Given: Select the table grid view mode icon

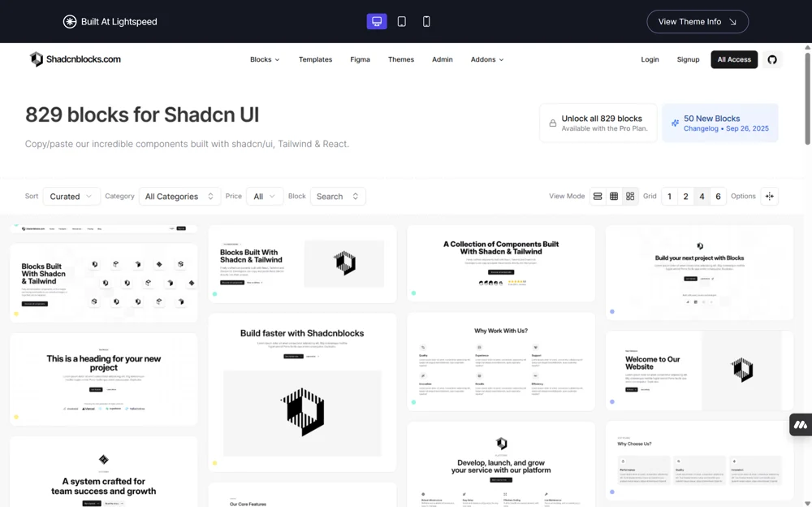Looking at the screenshot, I should click(614, 196).
